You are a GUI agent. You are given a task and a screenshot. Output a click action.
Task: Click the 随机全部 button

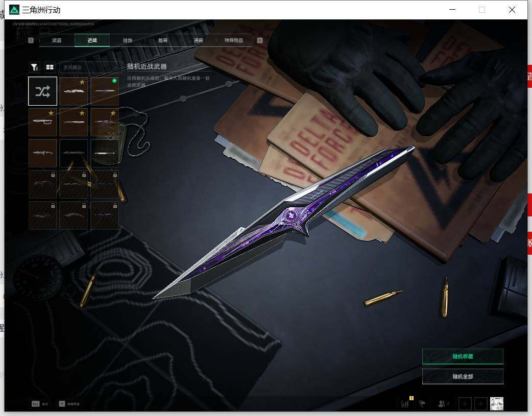463,376
